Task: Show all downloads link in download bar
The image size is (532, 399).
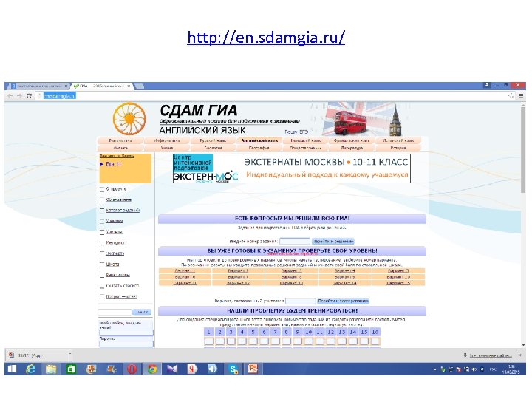Action: pos(491,355)
